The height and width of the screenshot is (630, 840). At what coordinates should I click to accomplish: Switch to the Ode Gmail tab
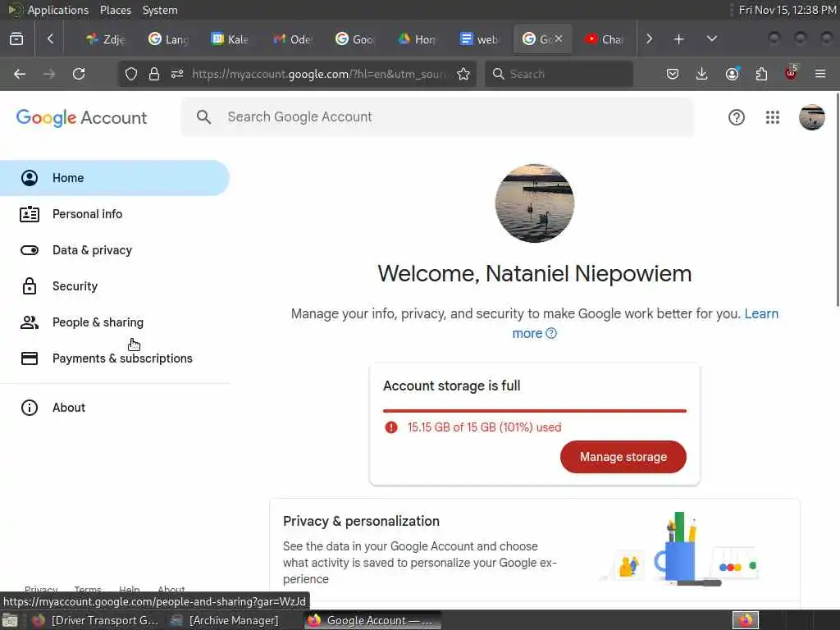pos(292,39)
